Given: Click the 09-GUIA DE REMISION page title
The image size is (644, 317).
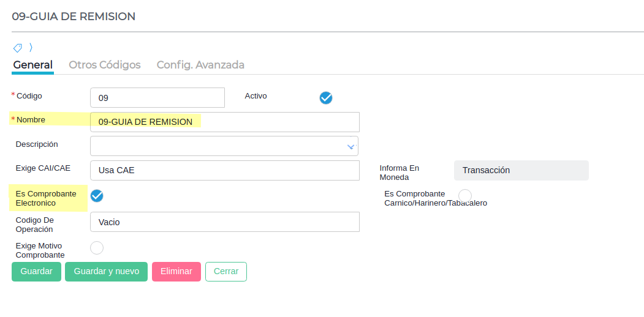Looking at the screenshot, I should (x=74, y=17).
